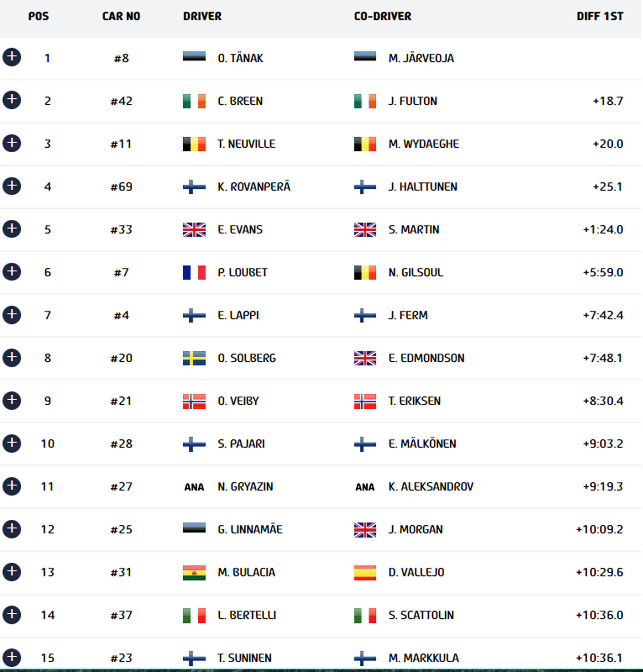Open T. Neuville row plus expander
Image resolution: width=643 pixels, height=672 pixels.
[x=12, y=143]
